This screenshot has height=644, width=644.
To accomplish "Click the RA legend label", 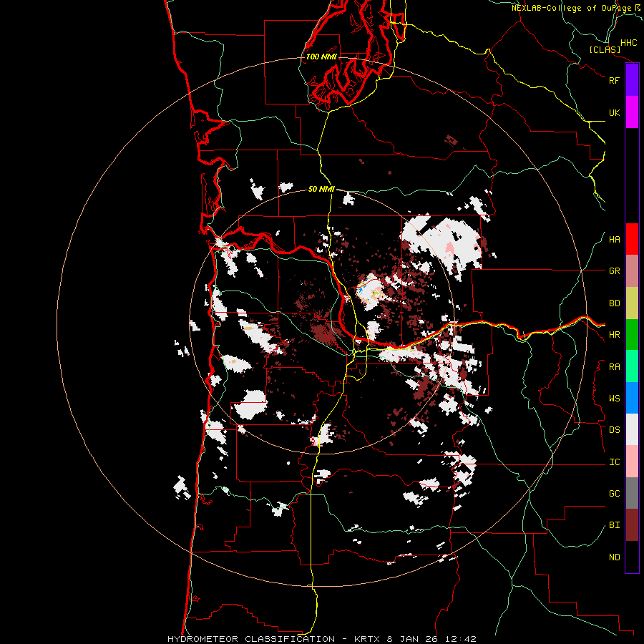I will click(615, 367).
